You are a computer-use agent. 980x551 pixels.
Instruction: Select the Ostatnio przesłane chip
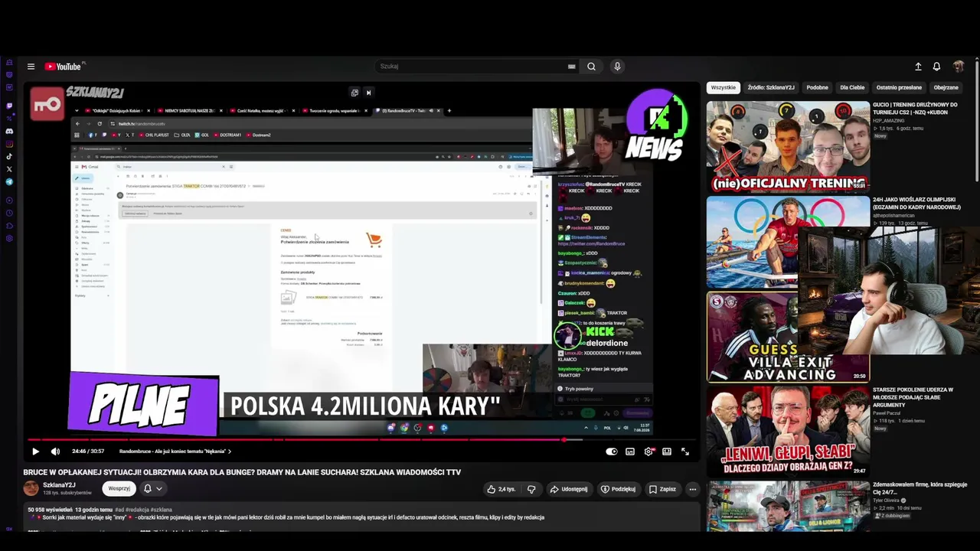[x=899, y=87]
